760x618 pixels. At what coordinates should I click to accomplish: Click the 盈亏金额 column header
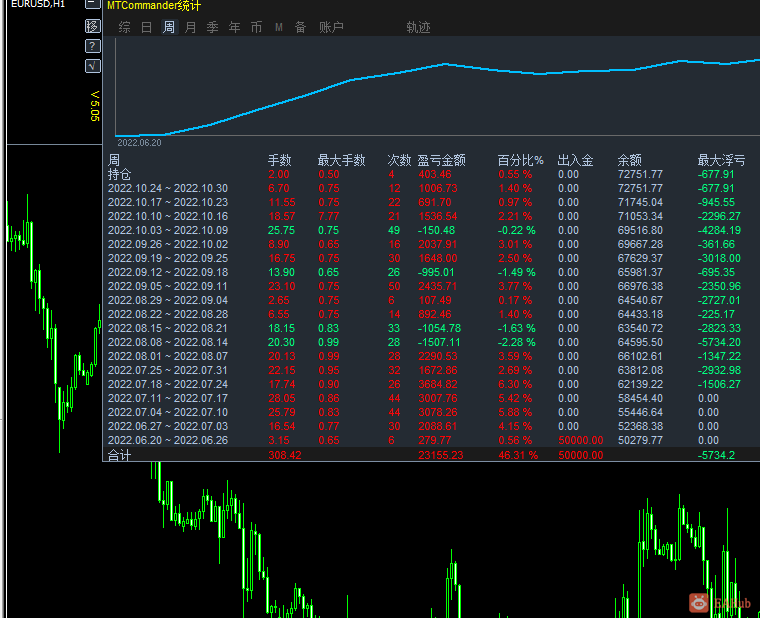click(442, 160)
